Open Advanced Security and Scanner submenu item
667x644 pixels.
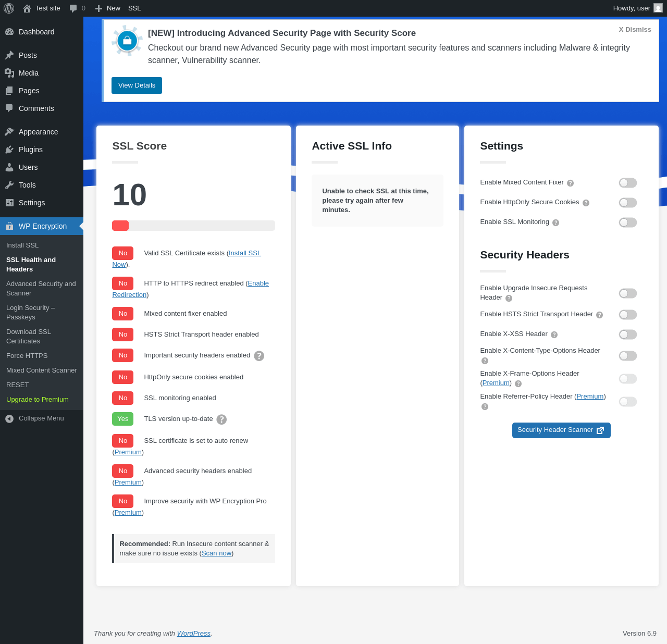pyautogui.click(x=42, y=289)
